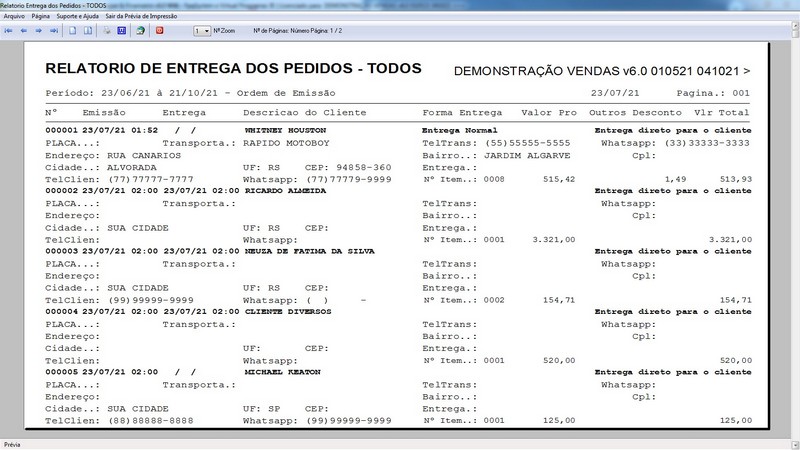
Task: Click client name RICARDO ALMEIDA
Action: (x=285, y=191)
